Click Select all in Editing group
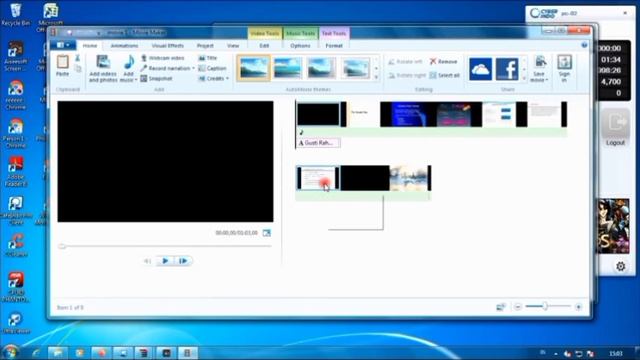This screenshot has width=640, height=360. point(445,76)
